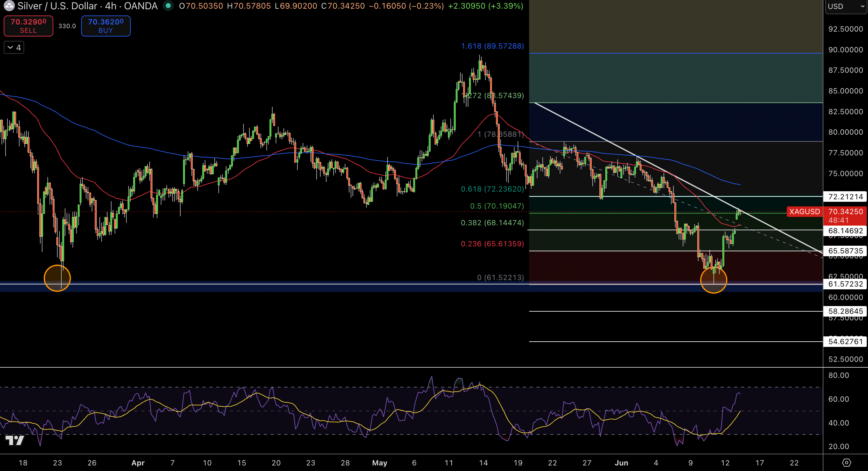Click Fib level label 0 (61.52213)

click(500, 277)
